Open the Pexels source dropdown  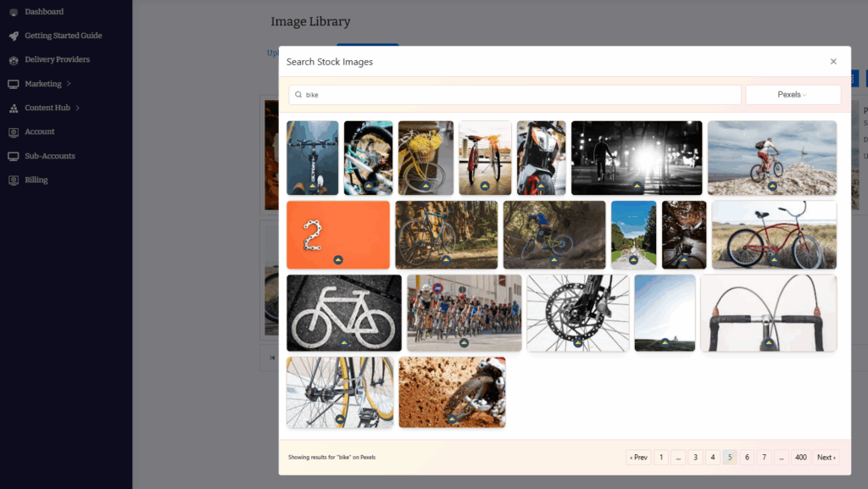pos(793,95)
